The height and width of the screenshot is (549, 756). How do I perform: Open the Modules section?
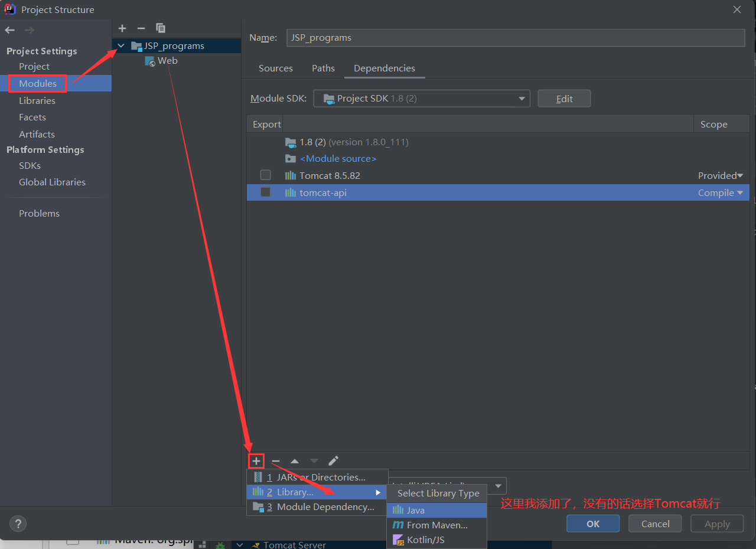pyautogui.click(x=38, y=83)
